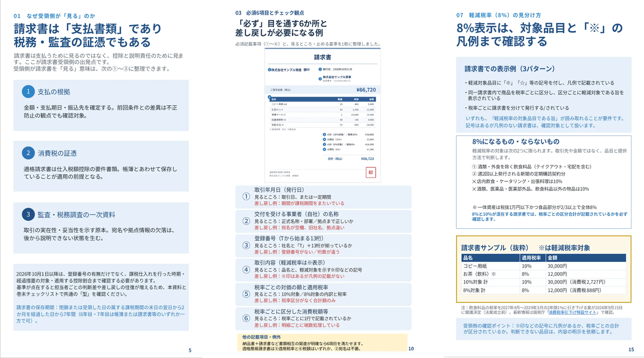Click circled ⑤ next to 税率ごとの対価の額と適用税率

point(246,294)
